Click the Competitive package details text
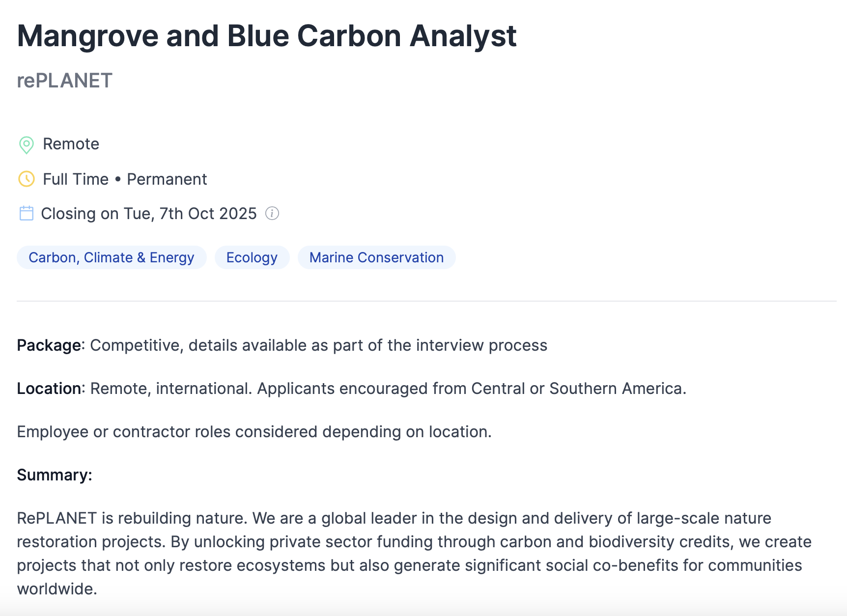This screenshot has width=847, height=616. coord(318,345)
